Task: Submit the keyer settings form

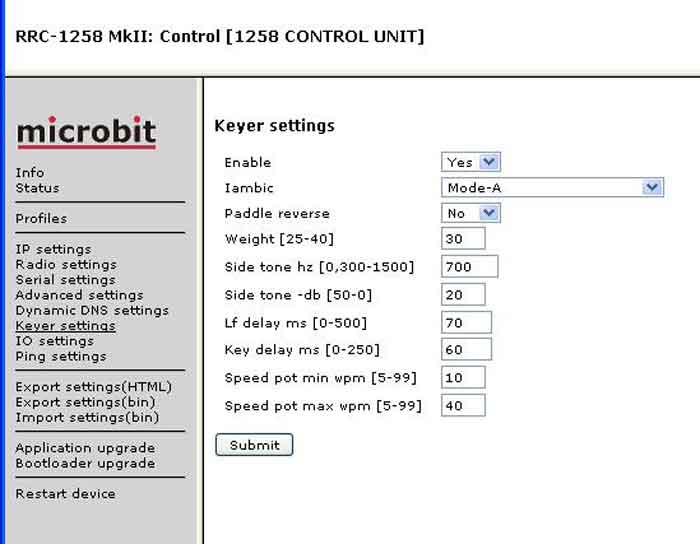Action: 254,444
